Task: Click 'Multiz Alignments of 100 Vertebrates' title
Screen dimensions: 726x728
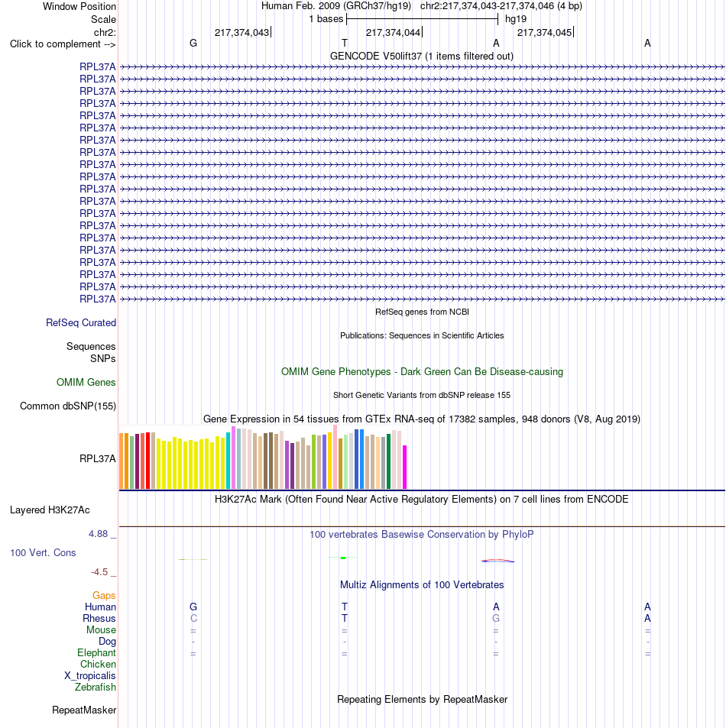Action: click(x=422, y=585)
